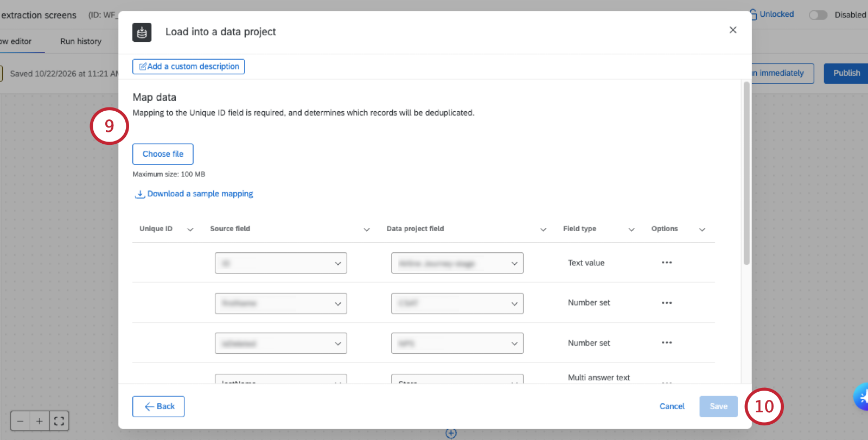The height and width of the screenshot is (440, 868).
Task: Sort by the Field type column header
Action: click(x=579, y=228)
